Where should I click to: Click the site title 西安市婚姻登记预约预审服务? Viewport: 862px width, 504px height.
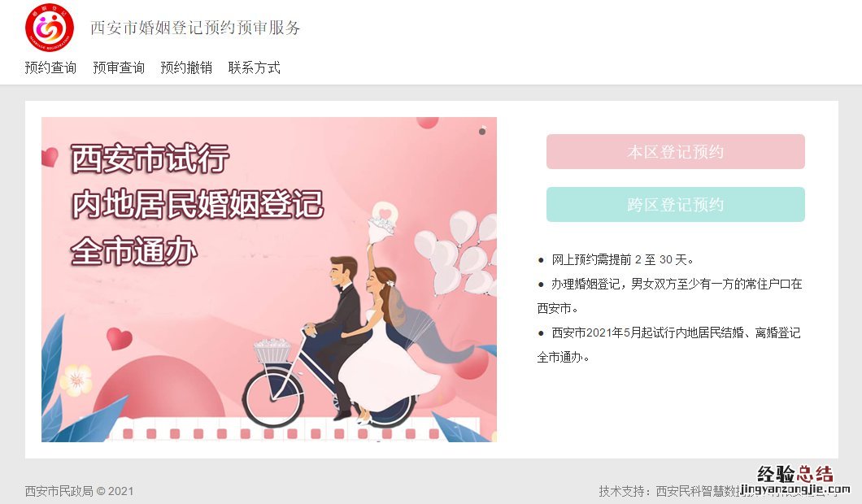(x=195, y=28)
